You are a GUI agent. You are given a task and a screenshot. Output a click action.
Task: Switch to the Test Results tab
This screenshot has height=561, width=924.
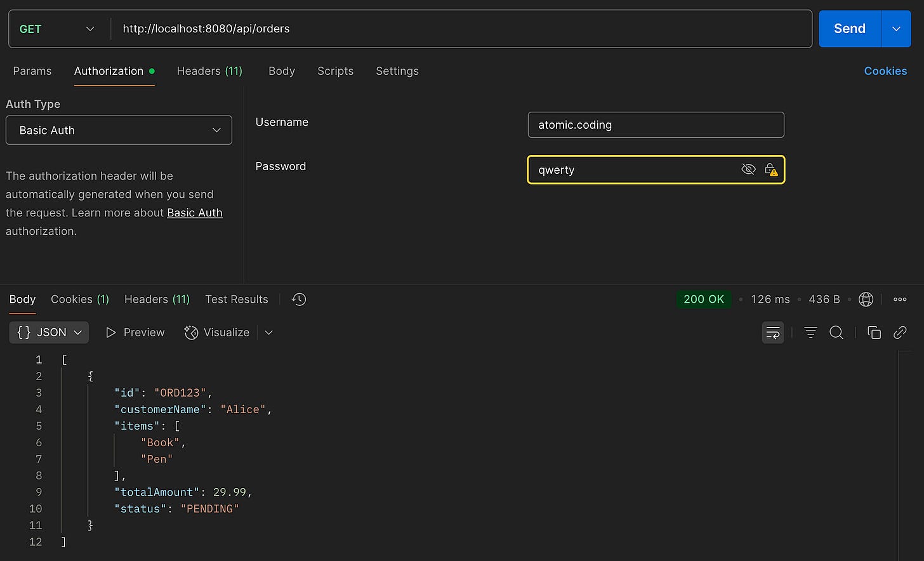pos(236,299)
